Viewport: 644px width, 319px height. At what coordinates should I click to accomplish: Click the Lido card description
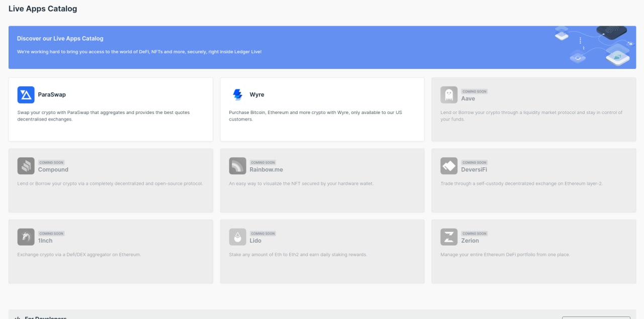pos(298,255)
